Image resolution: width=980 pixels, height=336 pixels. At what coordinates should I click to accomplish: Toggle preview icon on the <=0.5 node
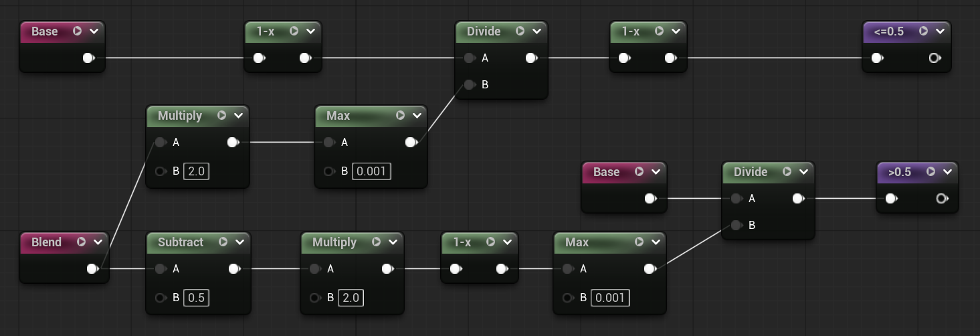(x=924, y=31)
